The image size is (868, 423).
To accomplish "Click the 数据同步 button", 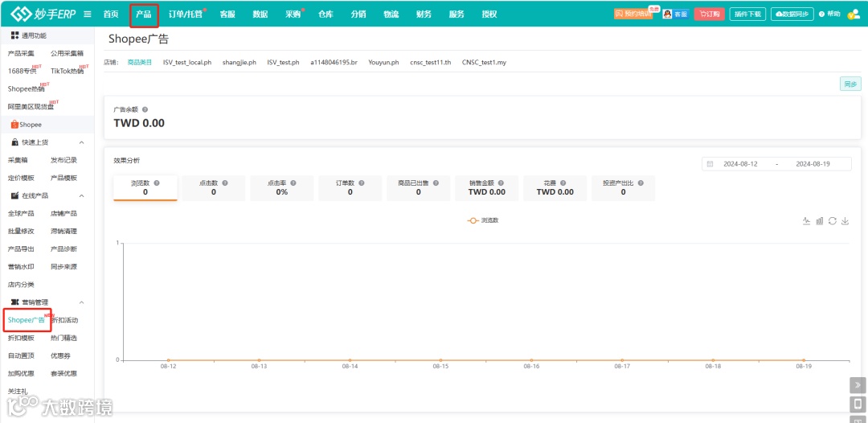I will [x=792, y=14].
